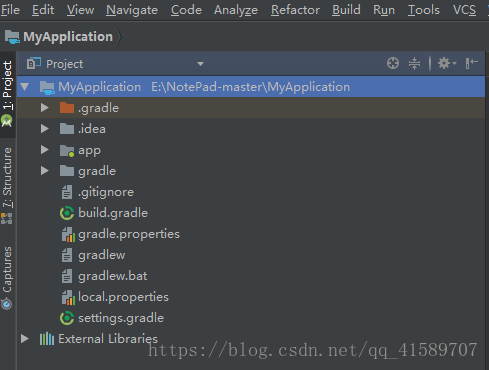Open the Project panel gear settings
The height and width of the screenshot is (370, 489).
[447, 63]
